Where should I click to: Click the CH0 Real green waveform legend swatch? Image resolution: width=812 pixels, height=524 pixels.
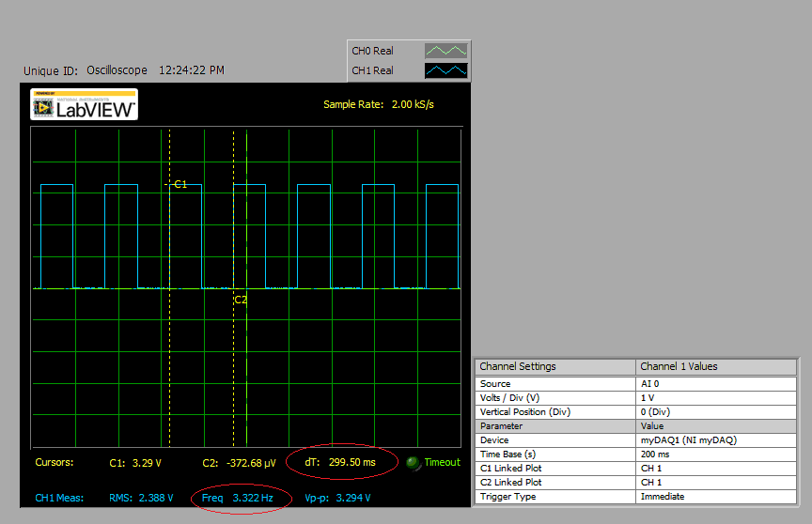445,51
